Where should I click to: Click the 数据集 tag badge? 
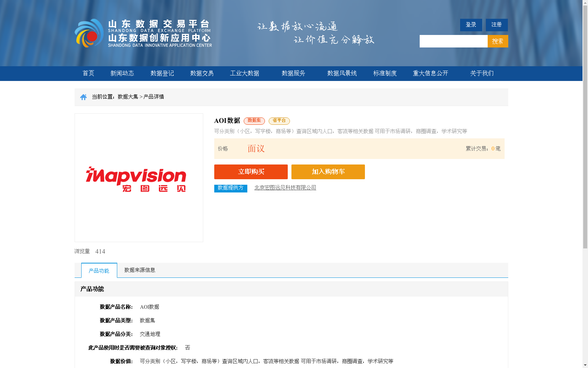pyautogui.click(x=254, y=121)
